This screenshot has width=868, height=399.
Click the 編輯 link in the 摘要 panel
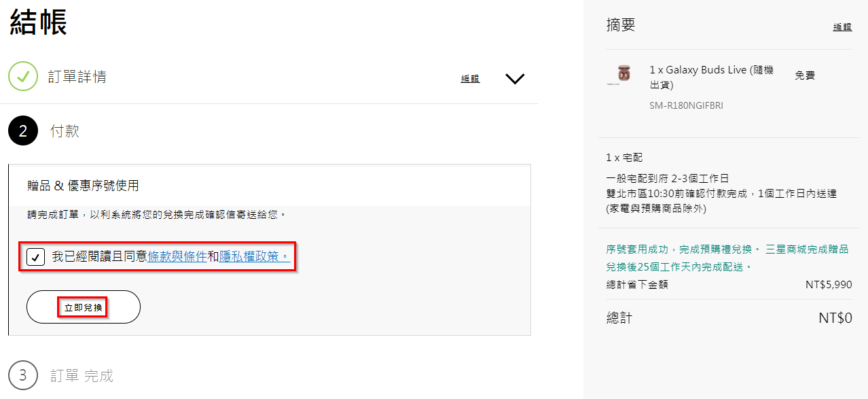click(x=842, y=27)
